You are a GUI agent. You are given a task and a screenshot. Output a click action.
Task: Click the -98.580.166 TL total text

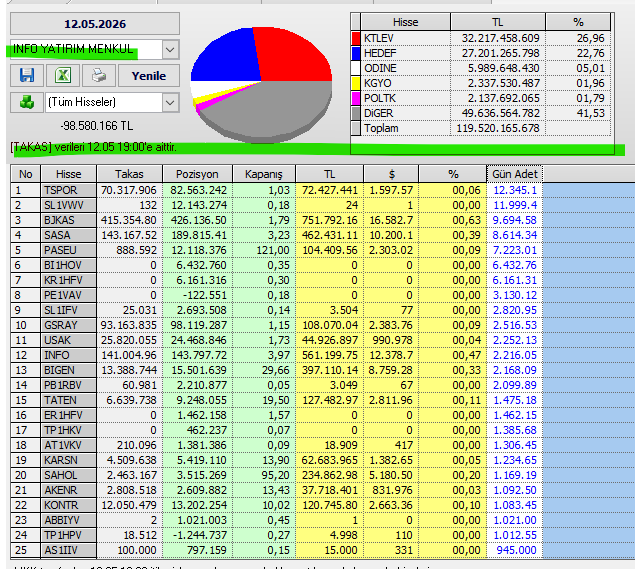click(96, 126)
